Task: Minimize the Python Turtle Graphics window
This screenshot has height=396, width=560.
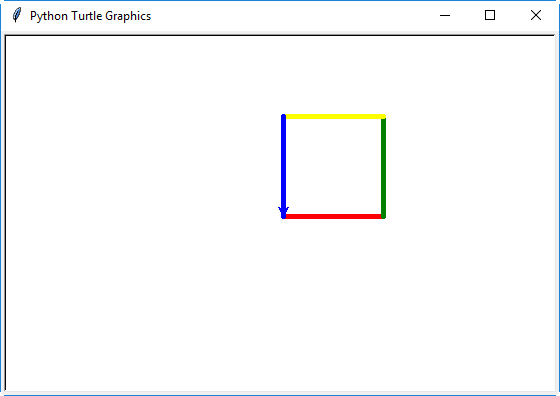Action: pos(445,15)
